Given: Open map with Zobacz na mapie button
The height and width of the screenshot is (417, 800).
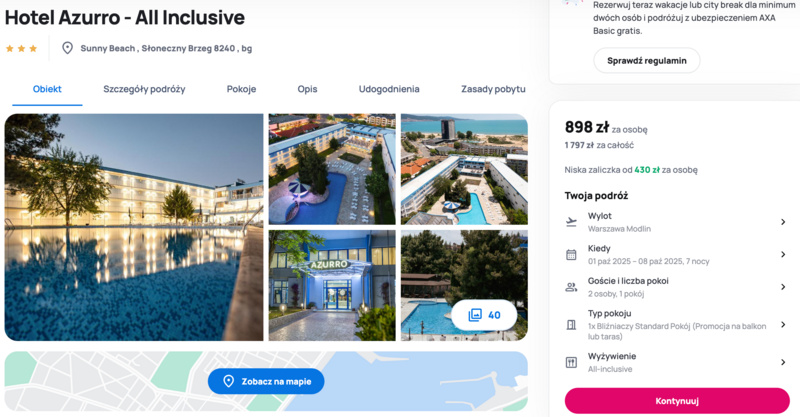Looking at the screenshot, I should pos(266,381).
